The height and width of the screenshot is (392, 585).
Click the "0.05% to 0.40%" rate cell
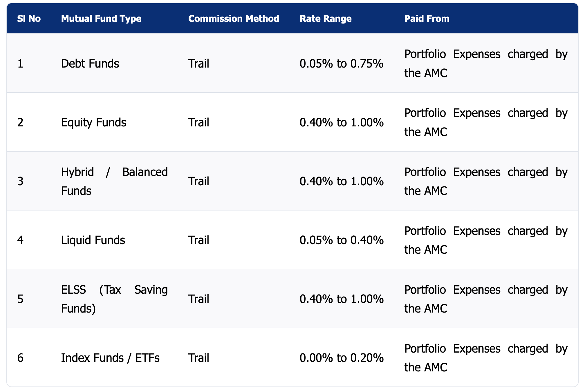pos(341,240)
